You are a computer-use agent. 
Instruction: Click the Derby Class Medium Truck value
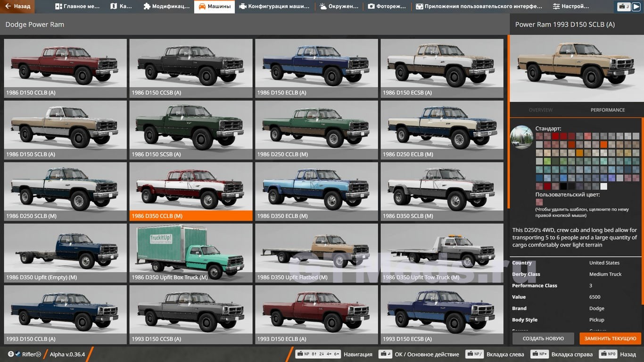coord(605,274)
